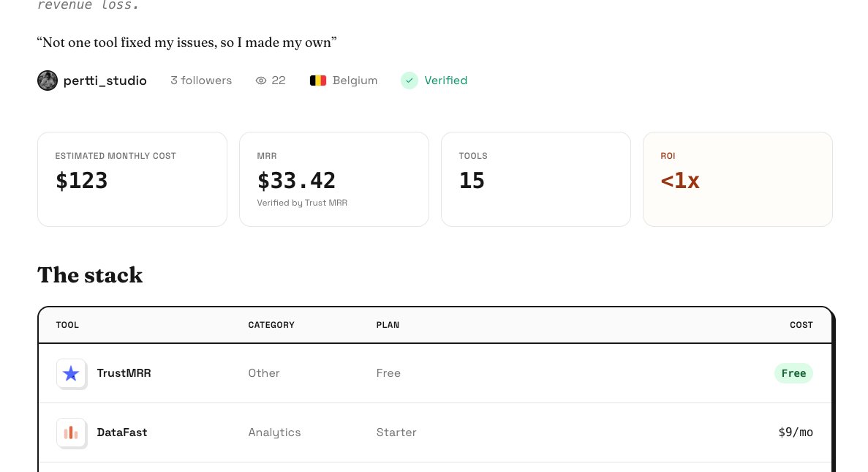Click the TOOL column header
Image resolution: width=868 pixels, height=472 pixels.
pyautogui.click(x=67, y=325)
